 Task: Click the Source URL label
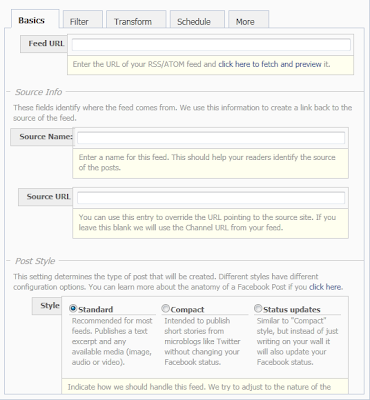point(46,197)
